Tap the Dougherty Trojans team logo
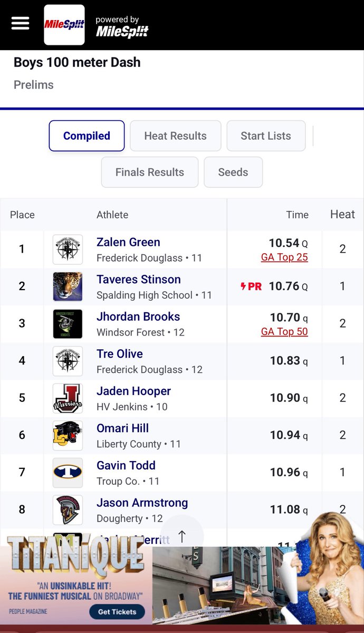This screenshot has height=633, width=364. coord(68,510)
